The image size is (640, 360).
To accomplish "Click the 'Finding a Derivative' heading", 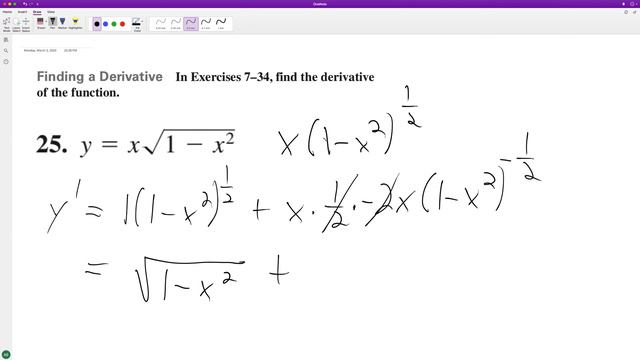I will pyautogui.click(x=100, y=77).
